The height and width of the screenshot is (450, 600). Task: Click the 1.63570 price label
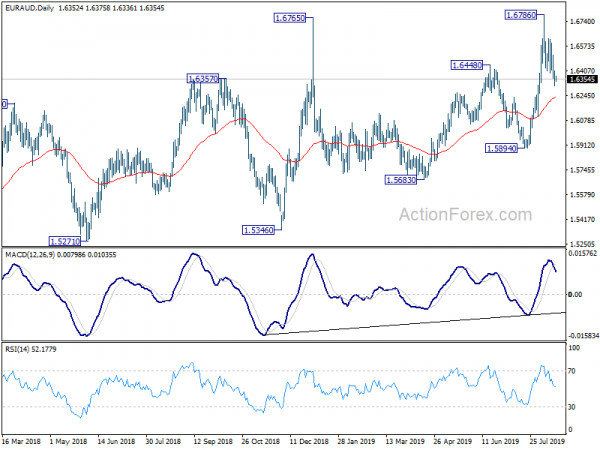pyautogui.click(x=203, y=79)
